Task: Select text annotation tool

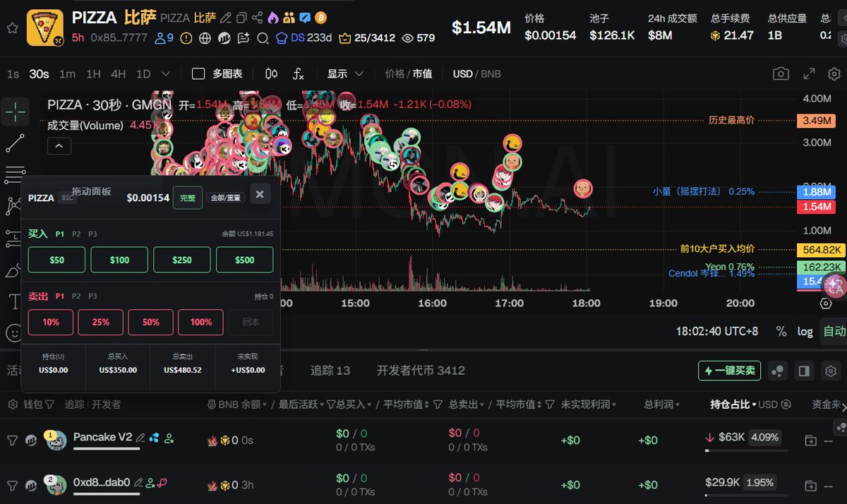Action: [x=16, y=301]
